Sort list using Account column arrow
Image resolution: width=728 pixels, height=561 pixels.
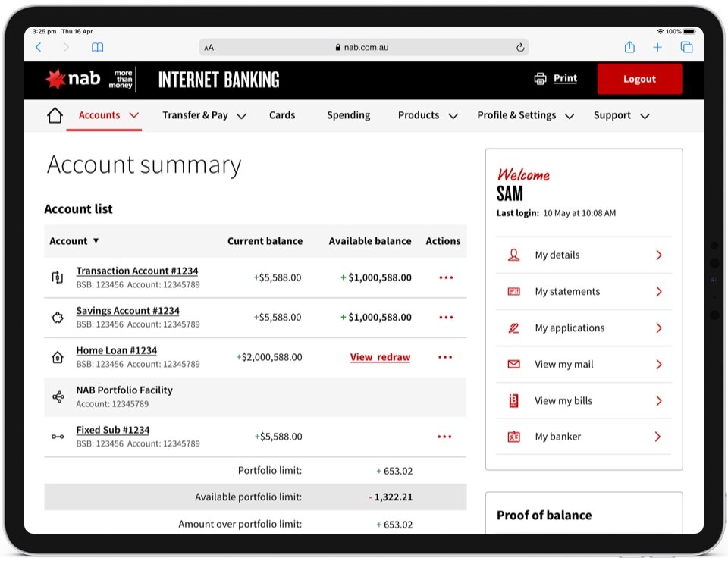tap(96, 241)
